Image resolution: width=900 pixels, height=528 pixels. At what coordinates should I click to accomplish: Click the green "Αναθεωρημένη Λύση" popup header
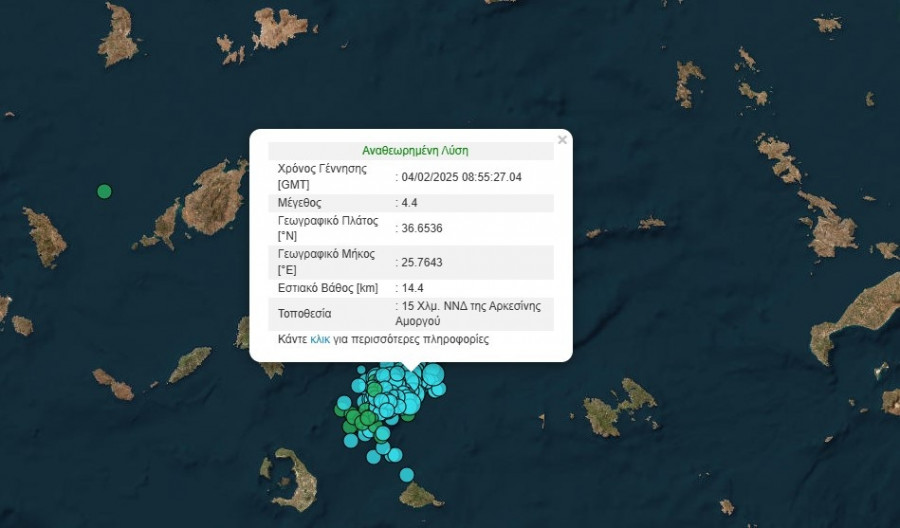point(415,151)
